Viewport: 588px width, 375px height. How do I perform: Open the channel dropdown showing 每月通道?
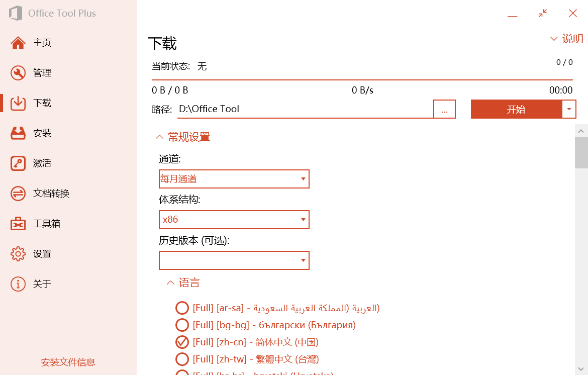click(x=234, y=179)
